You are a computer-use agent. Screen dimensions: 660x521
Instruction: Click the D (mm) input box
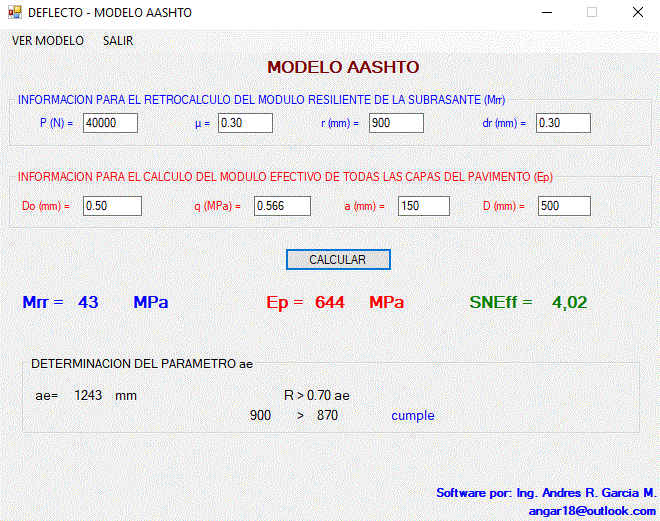pyautogui.click(x=564, y=206)
